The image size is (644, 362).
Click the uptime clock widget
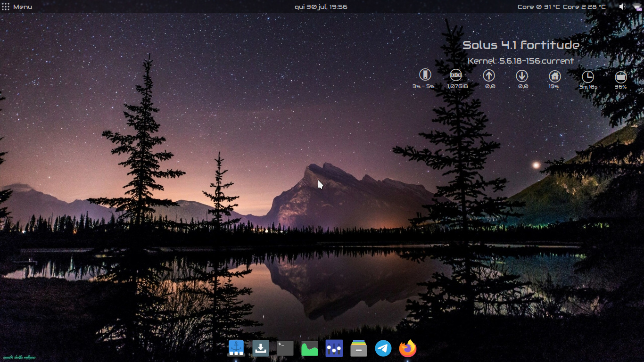[x=588, y=76]
